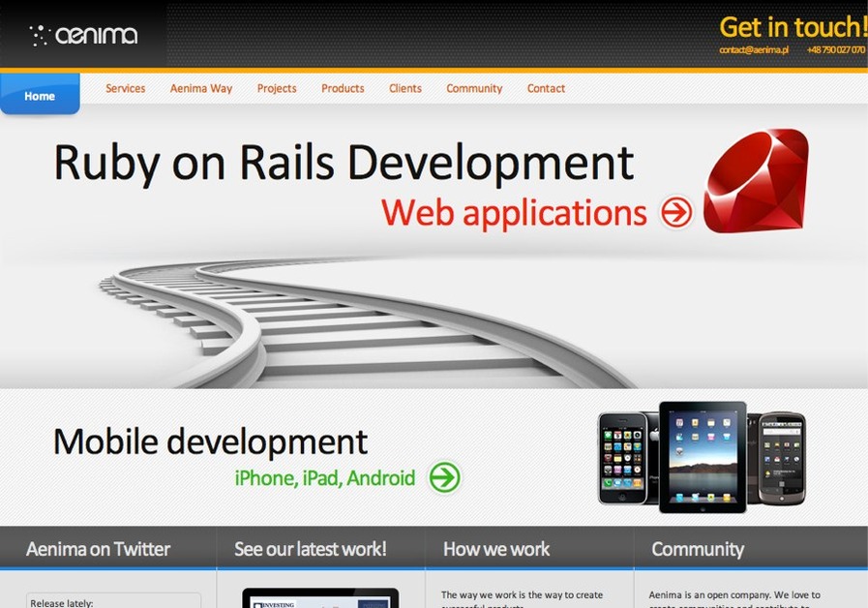
Task: Go to the Contact page
Action: [546, 88]
